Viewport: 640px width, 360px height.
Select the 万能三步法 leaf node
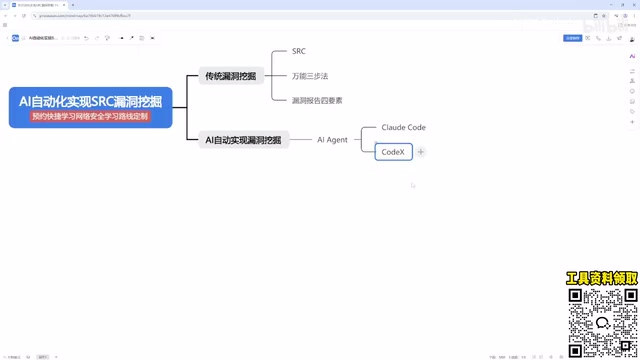[310, 76]
